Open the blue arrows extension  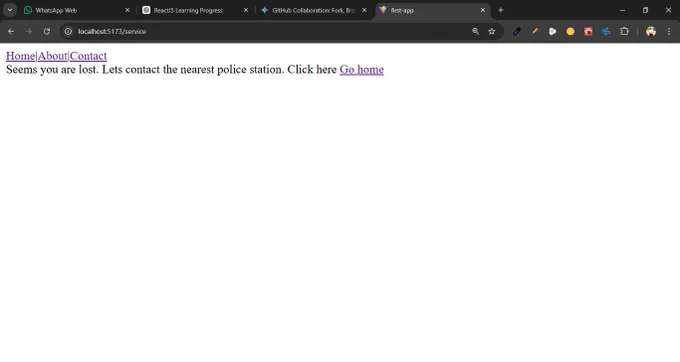(606, 31)
